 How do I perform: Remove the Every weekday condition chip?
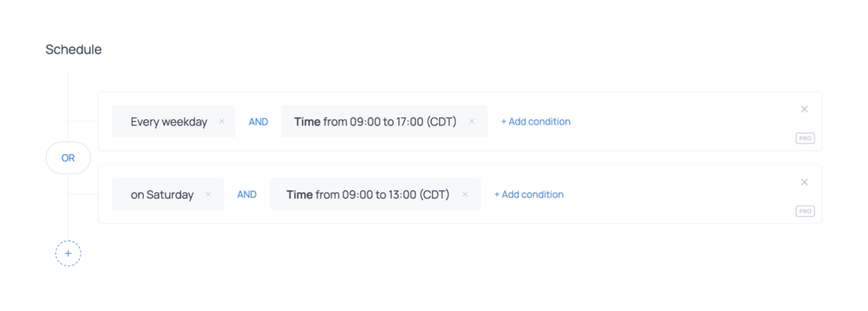point(222,122)
